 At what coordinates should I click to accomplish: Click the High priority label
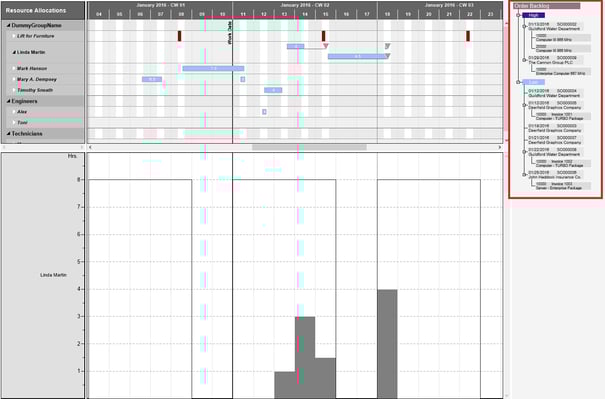click(x=533, y=15)
